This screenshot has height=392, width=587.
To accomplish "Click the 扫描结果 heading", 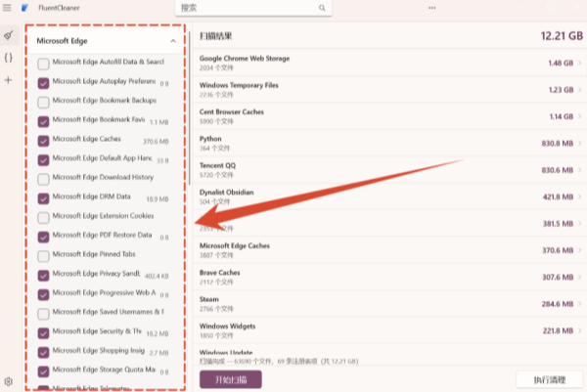I will coord(215,36).
